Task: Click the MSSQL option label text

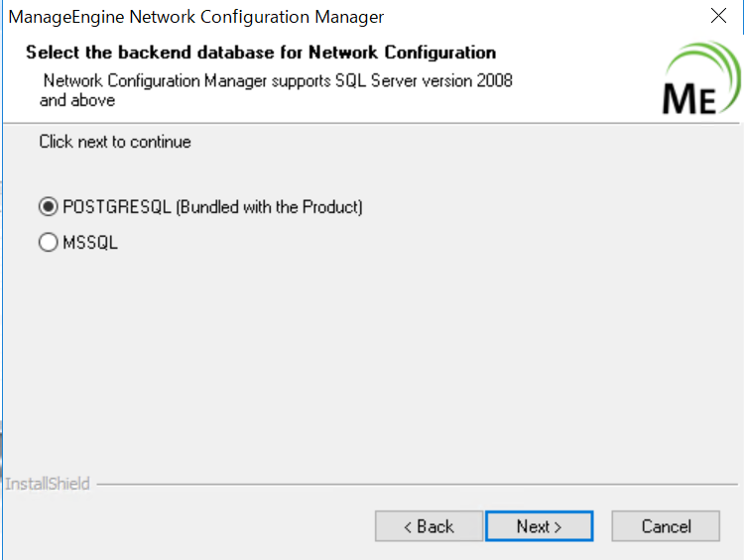Action: pyautogui.click(x=90, y=242)
